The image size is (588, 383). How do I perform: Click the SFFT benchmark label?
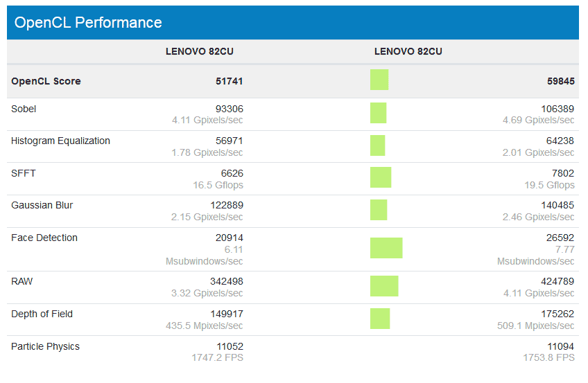click(x=24, y=173)
